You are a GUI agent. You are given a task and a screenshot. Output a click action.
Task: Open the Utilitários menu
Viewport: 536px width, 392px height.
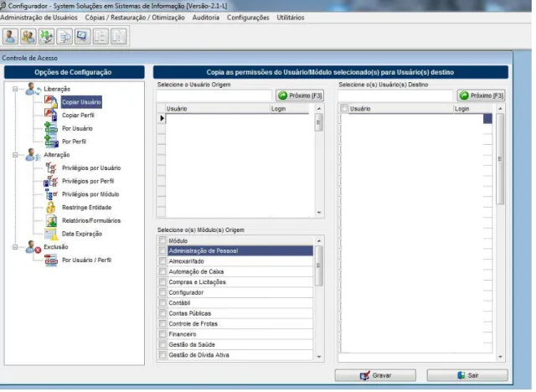click(x=291, y=18)
